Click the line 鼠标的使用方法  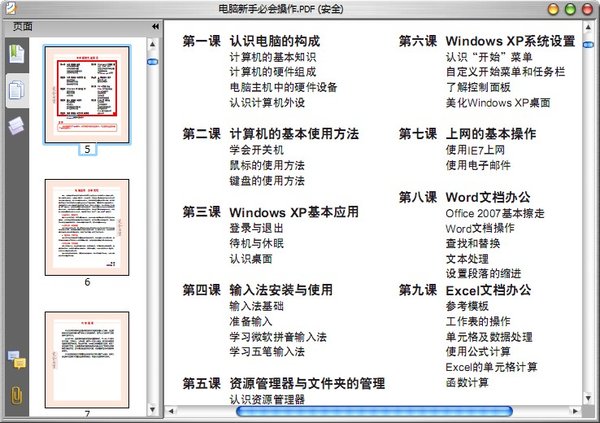tap(267, 165)
